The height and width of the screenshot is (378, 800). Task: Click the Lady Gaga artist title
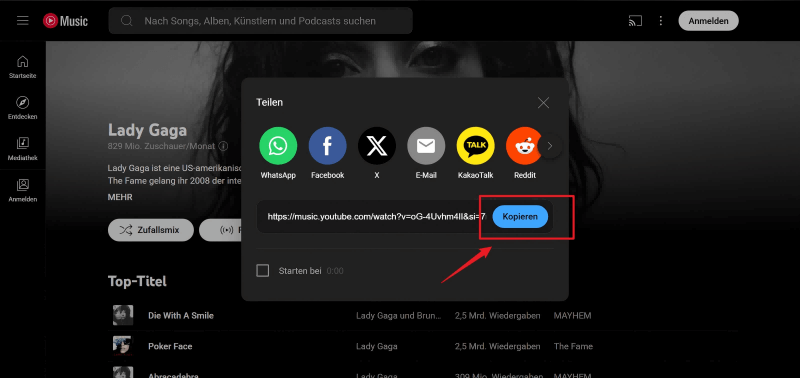[x=147, y=130]
